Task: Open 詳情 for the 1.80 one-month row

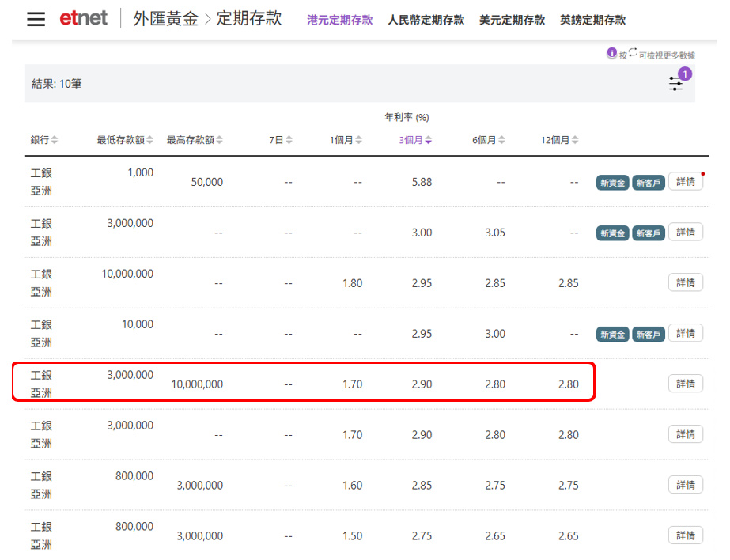Action: [685, 282]
